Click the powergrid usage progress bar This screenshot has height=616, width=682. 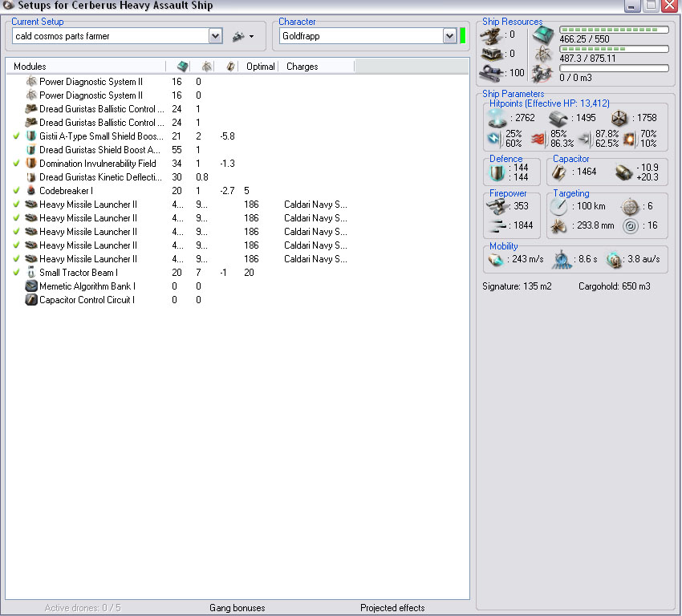click(x=614, y=49)
